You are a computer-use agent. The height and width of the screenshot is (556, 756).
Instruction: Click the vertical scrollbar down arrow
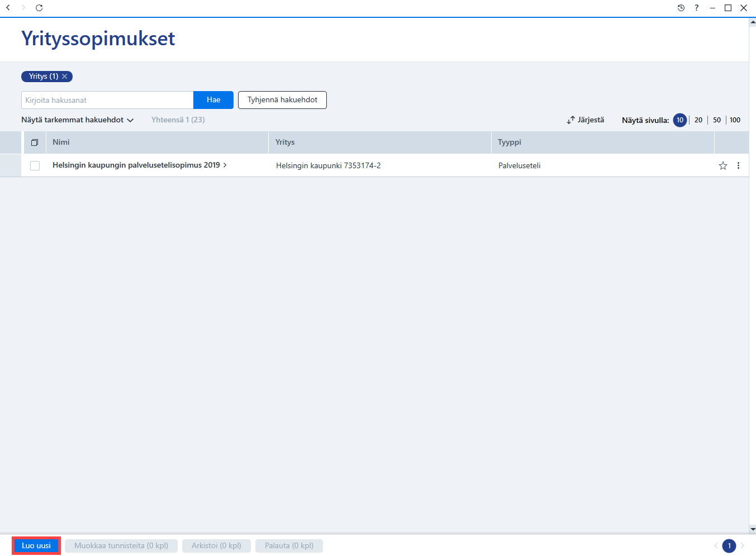[x=753, y=529]
